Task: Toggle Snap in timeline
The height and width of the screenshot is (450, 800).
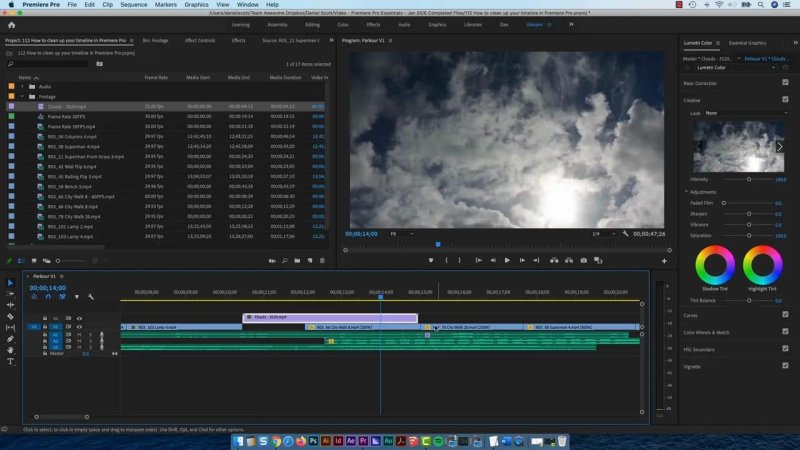Action: (48, 296)
